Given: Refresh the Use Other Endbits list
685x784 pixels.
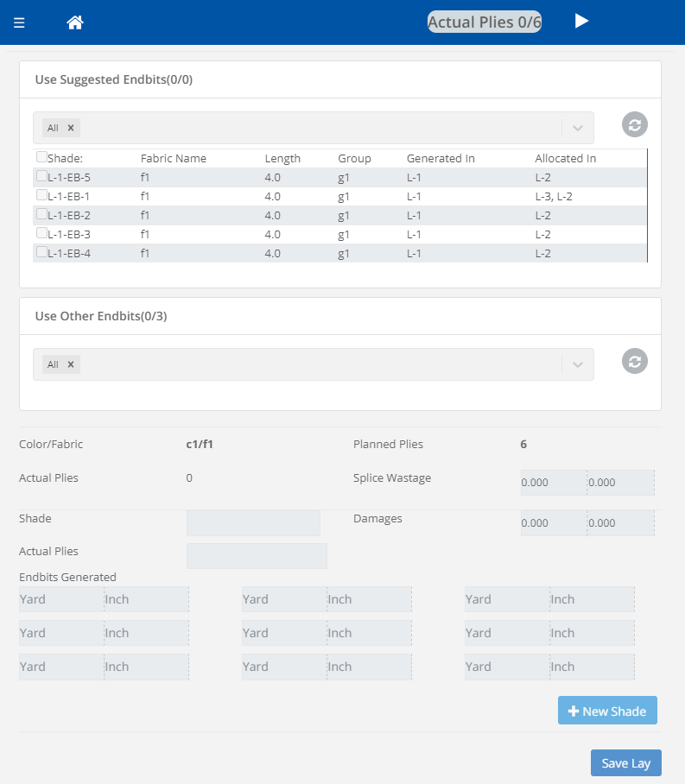Looking at the screenshot, I should [x=634, y=361].
